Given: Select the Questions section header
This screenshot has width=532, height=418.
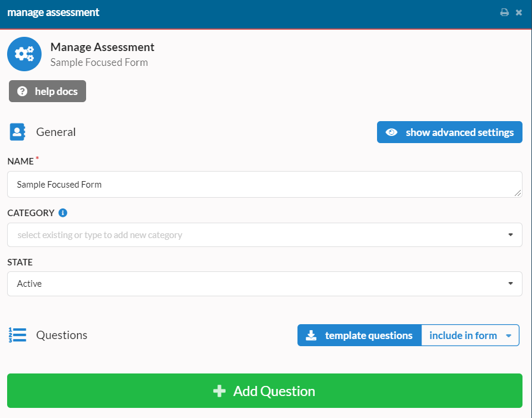Looking at the screenshot, I should [x=62, y=335].
